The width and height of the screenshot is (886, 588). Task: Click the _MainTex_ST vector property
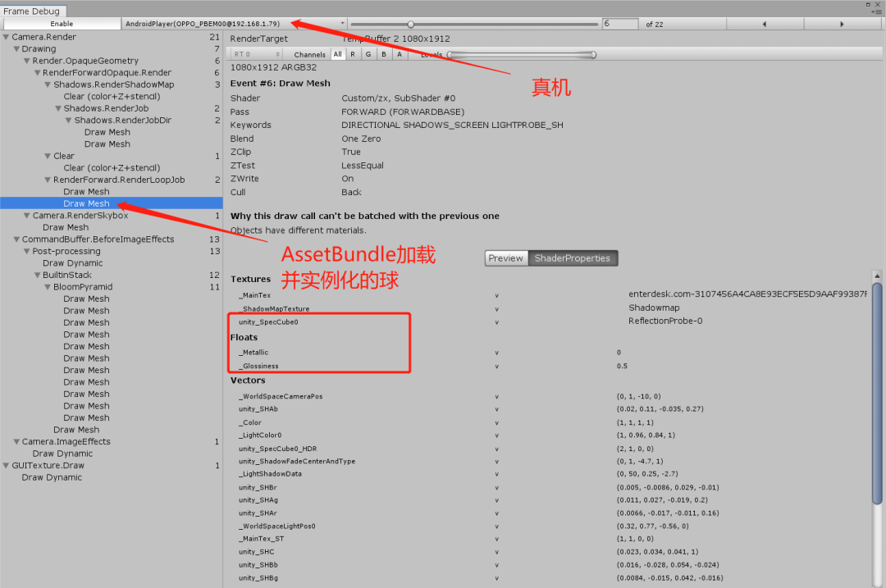tap(261, 539)
